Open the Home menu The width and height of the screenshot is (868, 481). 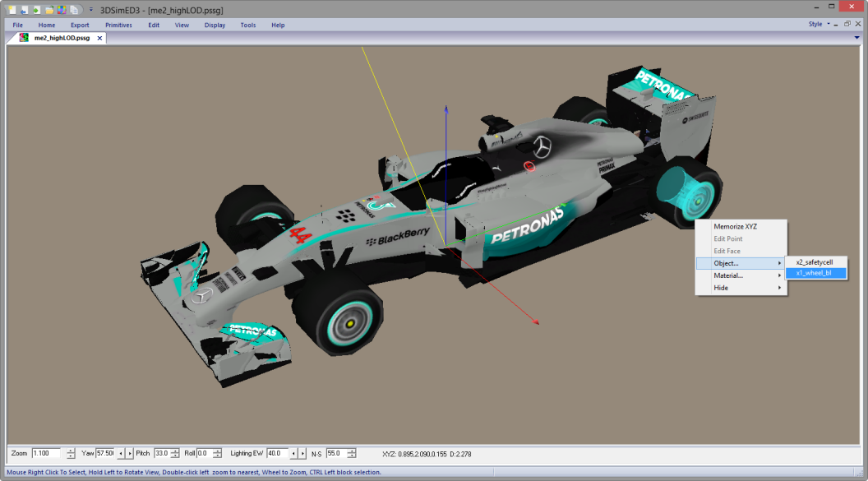[x=47, y=25]
